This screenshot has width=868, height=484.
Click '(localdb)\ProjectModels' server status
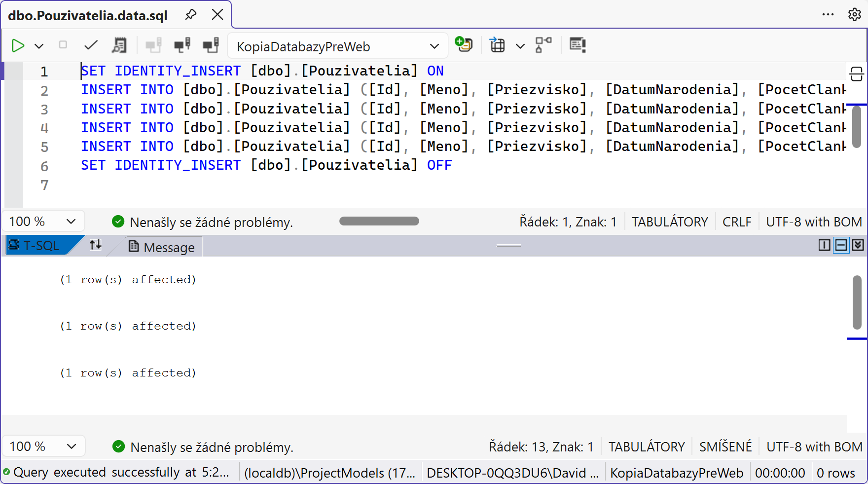point(330,473)
